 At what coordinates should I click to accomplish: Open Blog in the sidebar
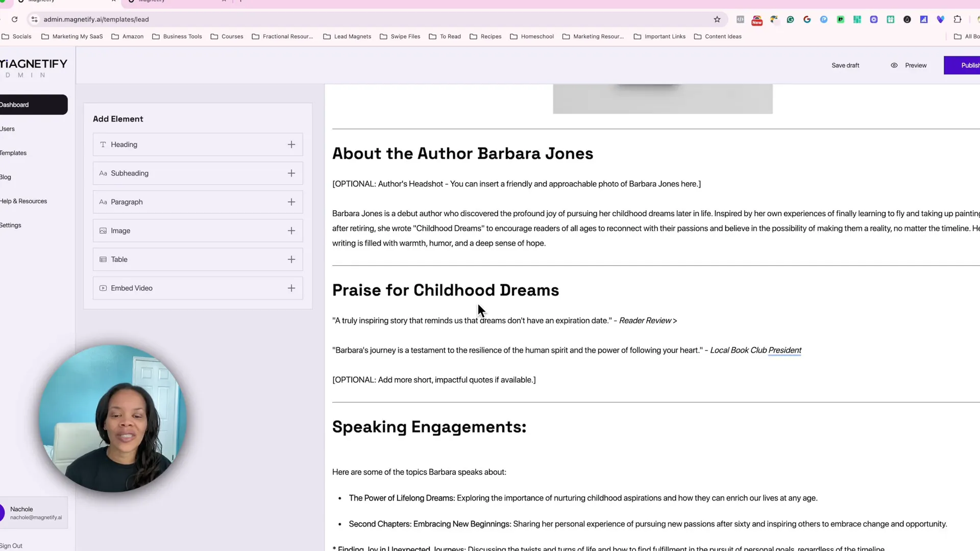(x=6, y=177)
